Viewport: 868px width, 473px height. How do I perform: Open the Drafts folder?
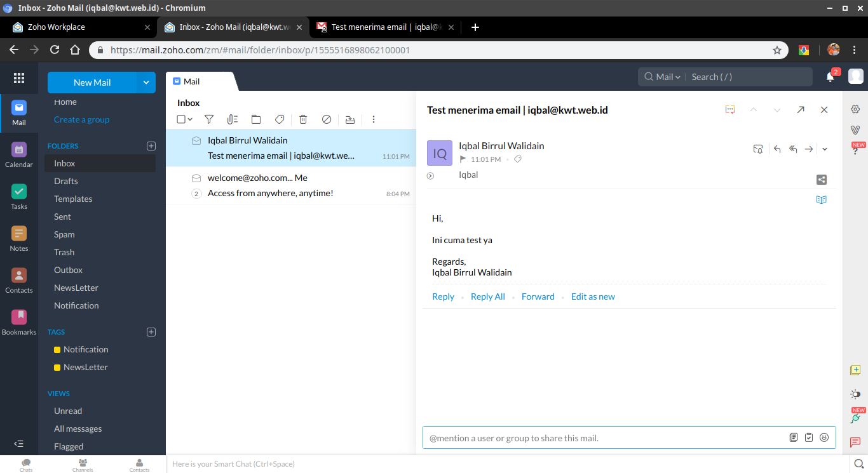tap(66, 181)
